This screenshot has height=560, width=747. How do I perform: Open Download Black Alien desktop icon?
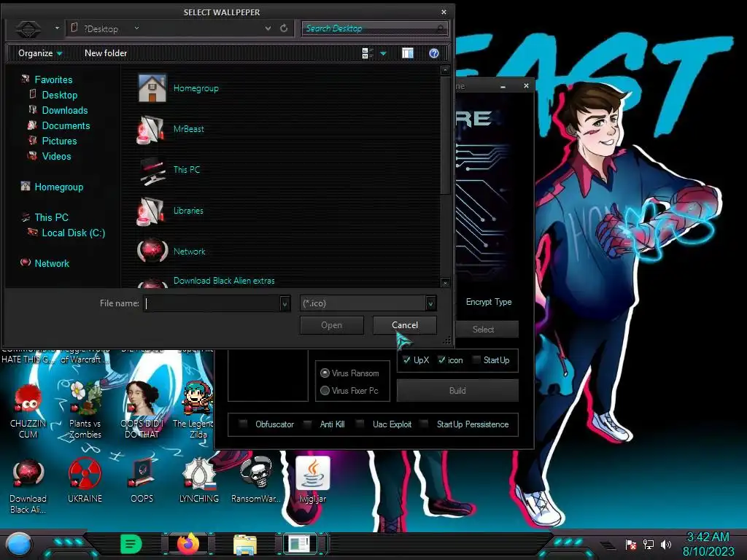pyautogui.click(x=28, y=486)
